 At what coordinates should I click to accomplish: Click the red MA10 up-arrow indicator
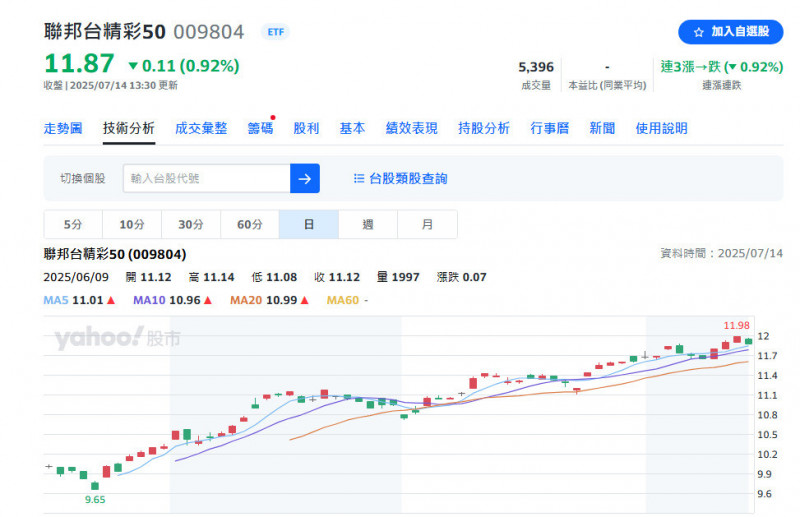click(x=208, y=300)
